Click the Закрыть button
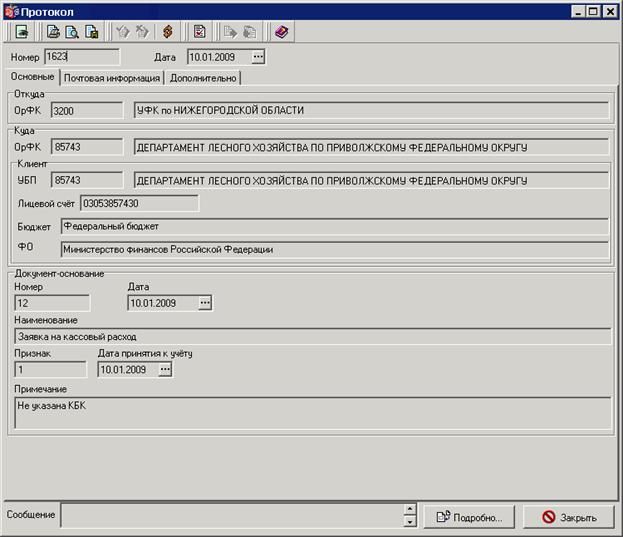This screenshot has height=537, width=623. pyautogui.click(x=569, y=517)
